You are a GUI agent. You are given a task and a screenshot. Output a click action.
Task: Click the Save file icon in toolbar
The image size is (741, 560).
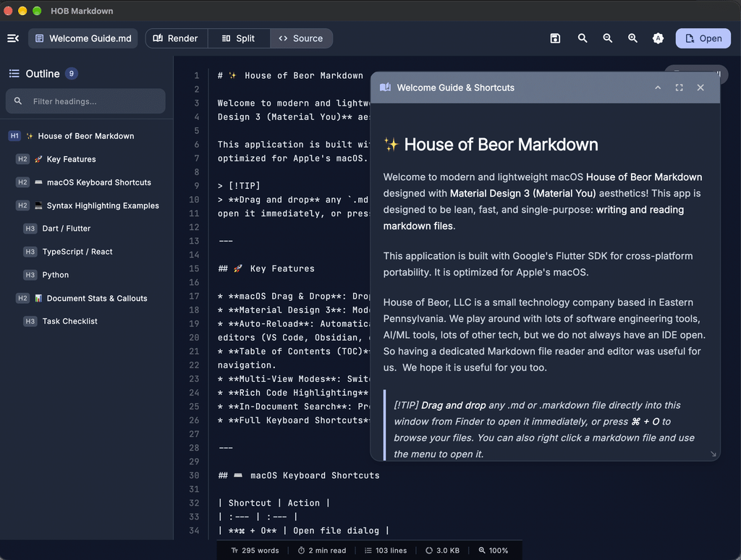555,38
